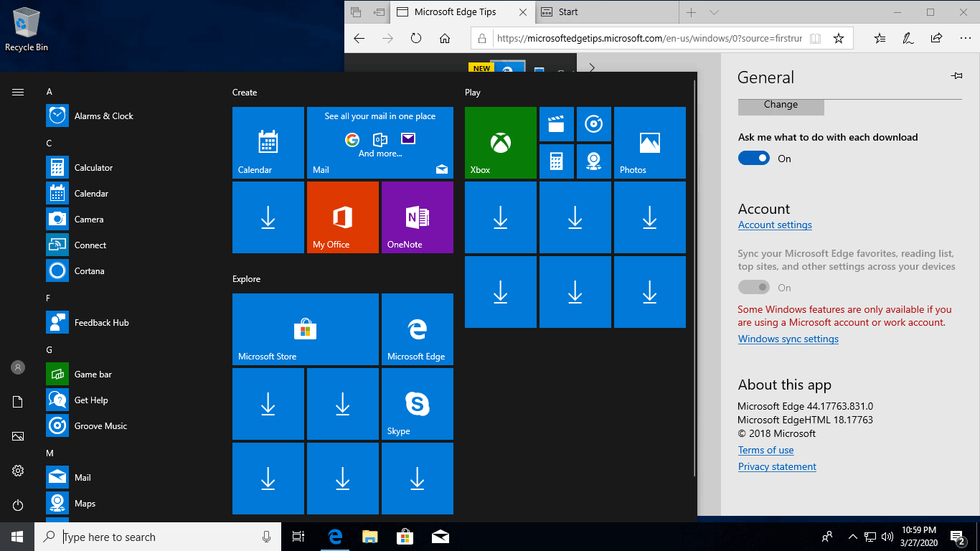Click the next arrow on the Edge tips page

[x=592, y=68]
